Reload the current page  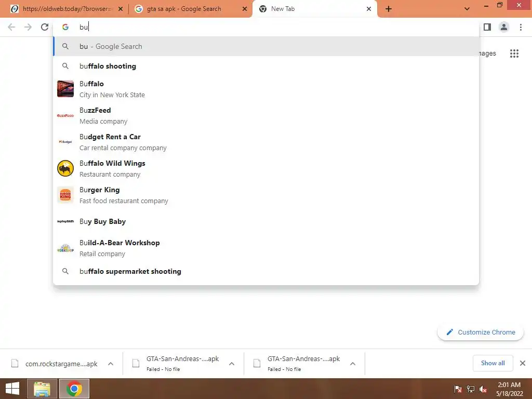click(45, 27)
